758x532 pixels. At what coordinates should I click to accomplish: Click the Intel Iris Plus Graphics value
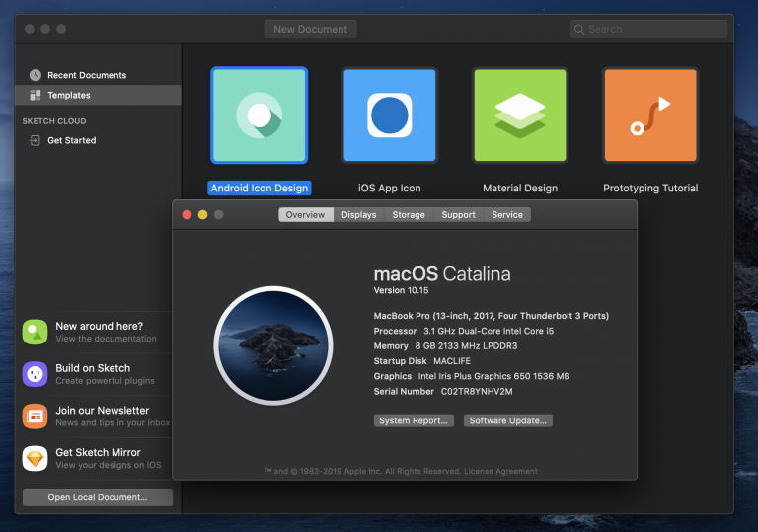click(493, 376)
